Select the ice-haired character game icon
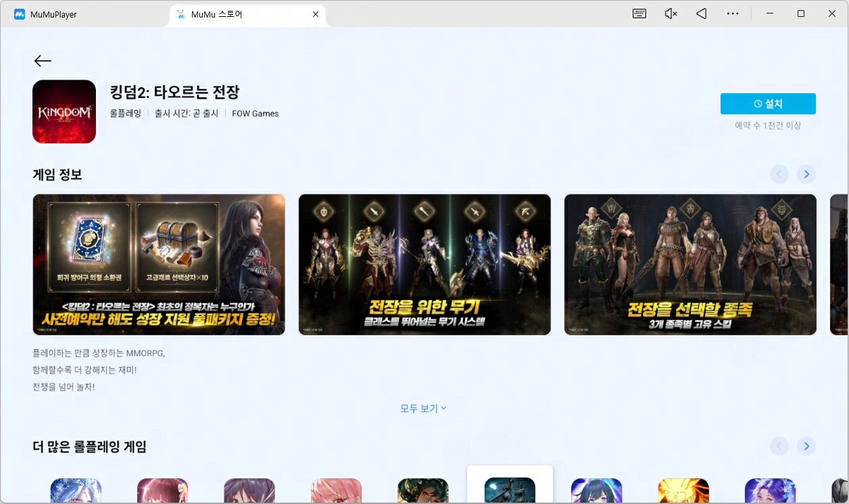The image size is (849, 504). pos(76,491)
